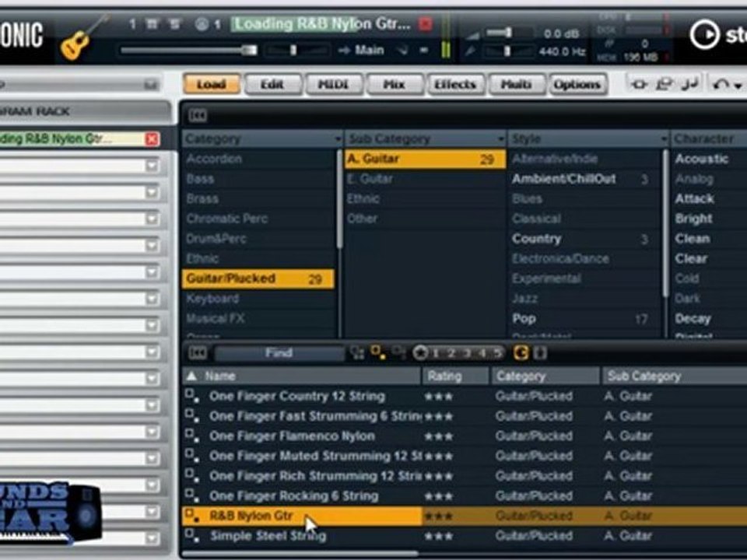The image size is (747, 560).
Task: Switch to the Edit tab
Action: (x=272, y=84)
